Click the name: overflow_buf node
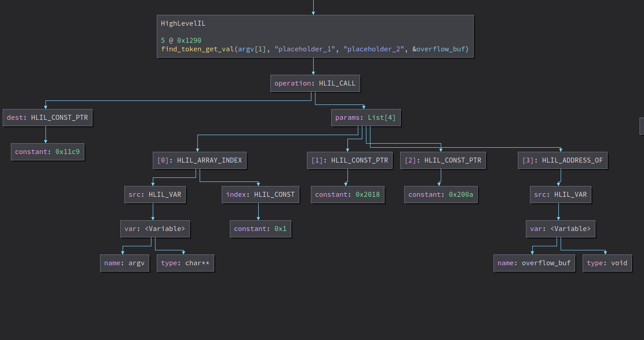 [x=534, y=263]
